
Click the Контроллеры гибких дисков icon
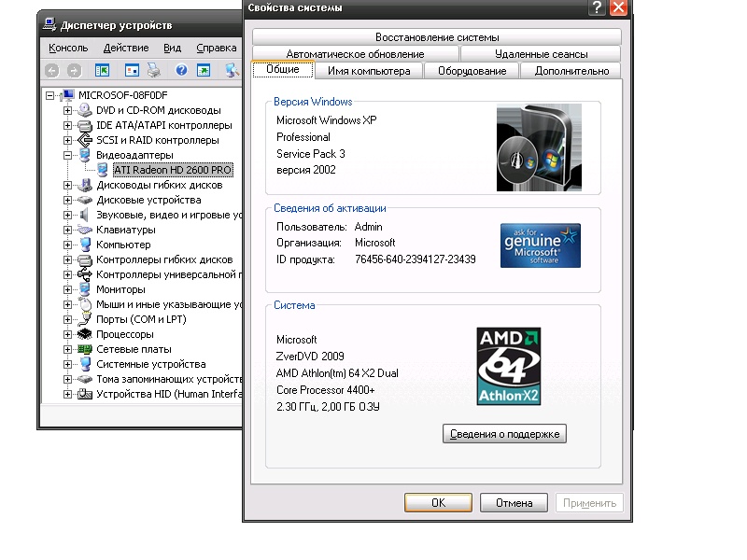click(85, 259)
